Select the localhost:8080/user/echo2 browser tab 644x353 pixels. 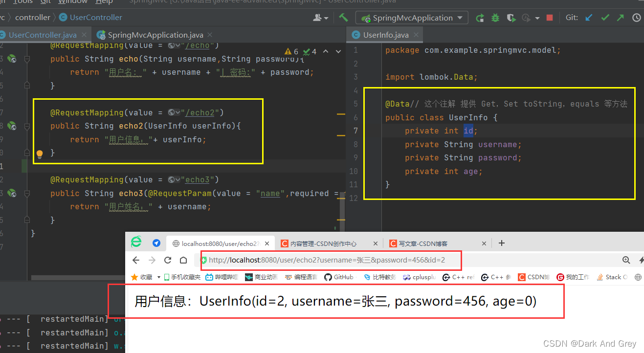pyautogui.click(x=220, y=243)
